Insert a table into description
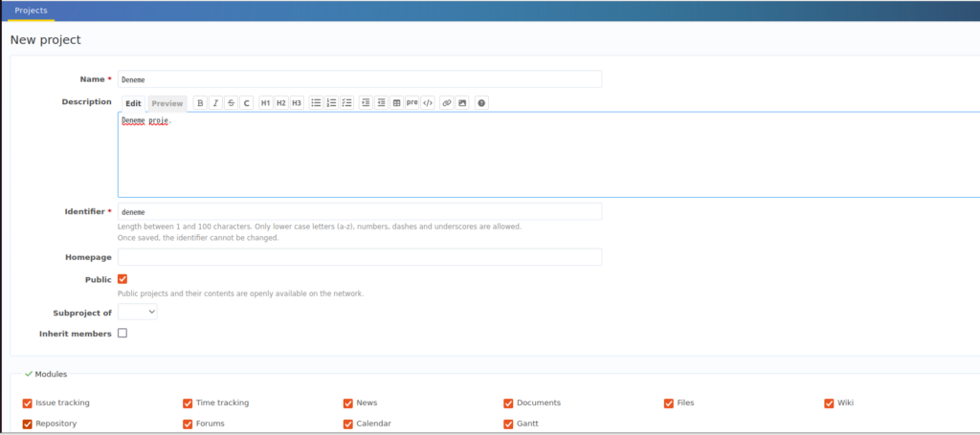Screen dimensions: 980x435 coord(396,103)
